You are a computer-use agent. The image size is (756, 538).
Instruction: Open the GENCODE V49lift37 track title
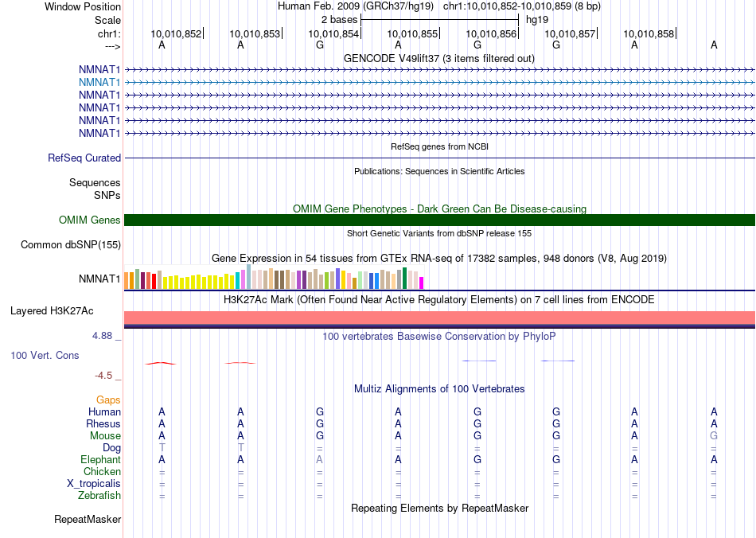coord(439,58)
